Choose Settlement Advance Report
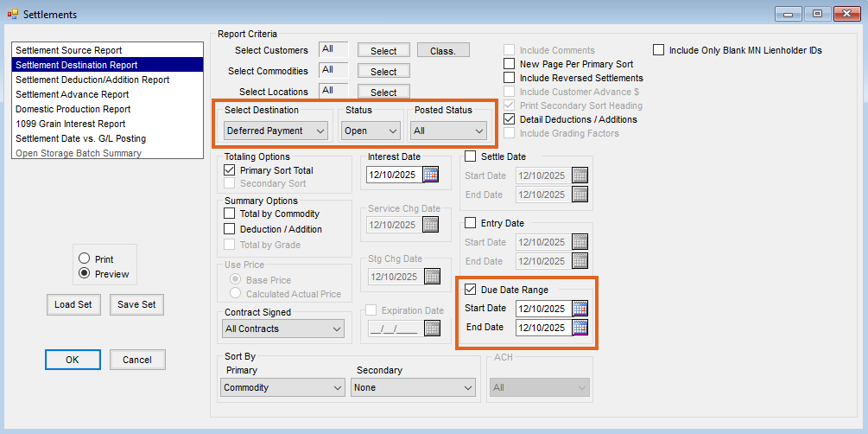This screenshot has height=434, width=868. coord(107,94)
